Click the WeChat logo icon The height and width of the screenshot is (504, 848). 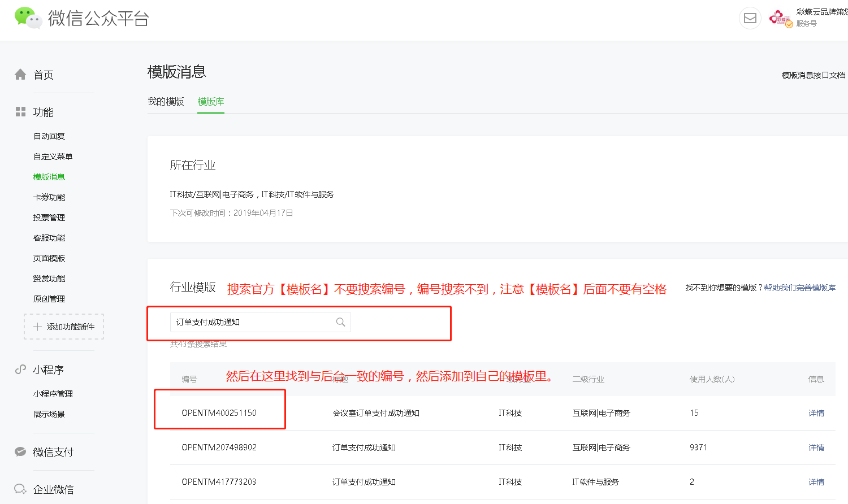coord(28,18)
